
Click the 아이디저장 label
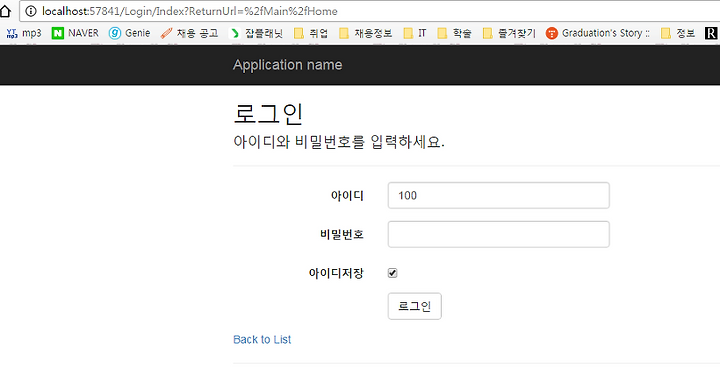pyautogui.click(x=336, y=273)
